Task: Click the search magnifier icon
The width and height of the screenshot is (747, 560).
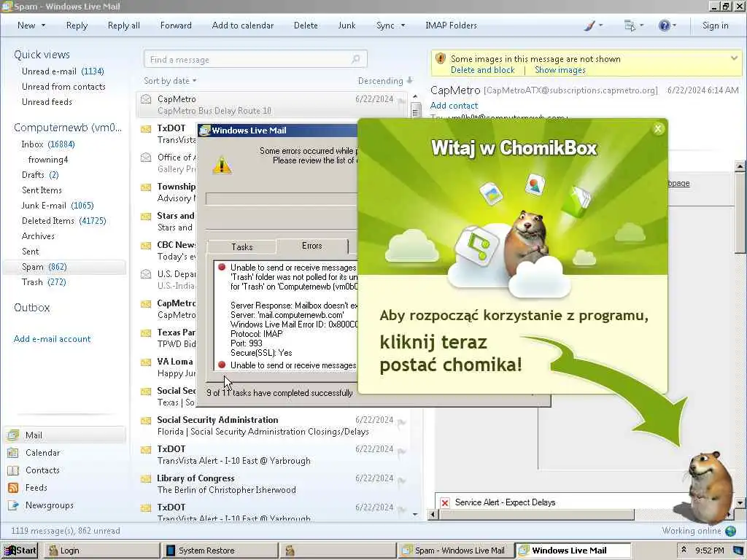Action: click(356, 59)
